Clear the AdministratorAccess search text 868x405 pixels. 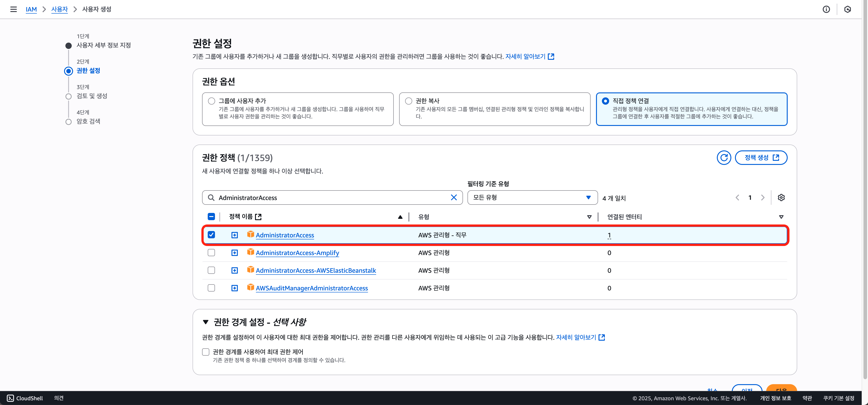tap(453, 198)
